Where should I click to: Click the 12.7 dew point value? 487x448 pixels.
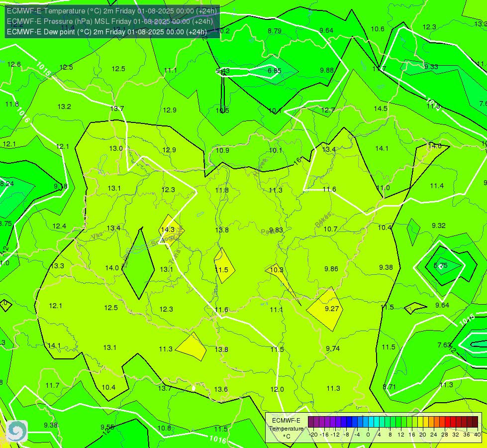pos(328,110)
